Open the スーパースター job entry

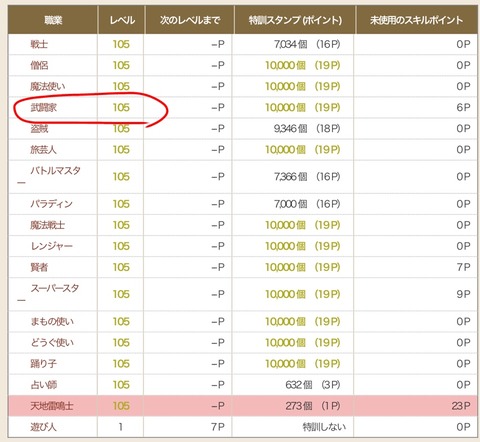coord(48,294)
